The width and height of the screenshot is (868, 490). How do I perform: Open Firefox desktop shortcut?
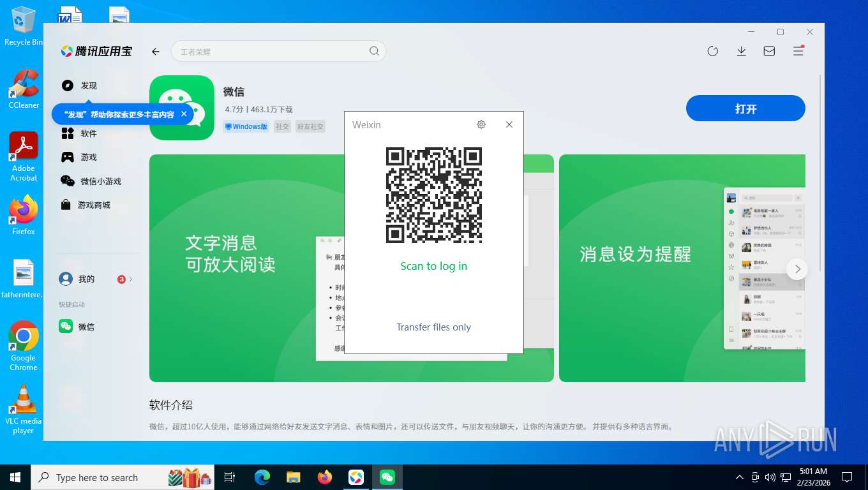pos(24,216)
